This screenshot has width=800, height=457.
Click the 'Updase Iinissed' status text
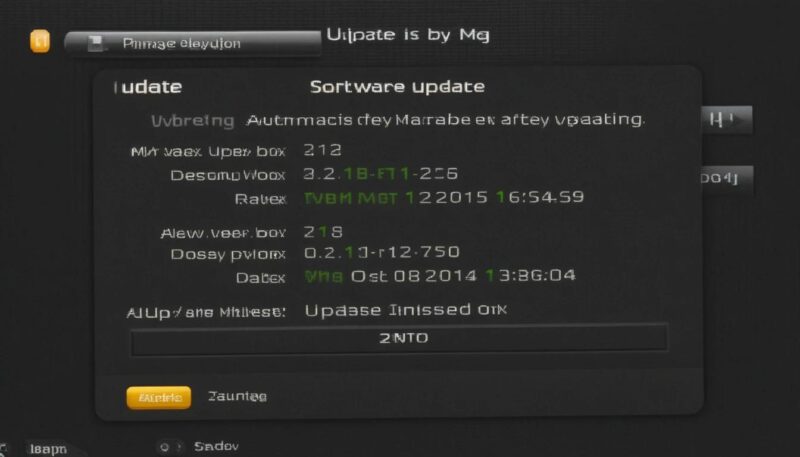388,310
